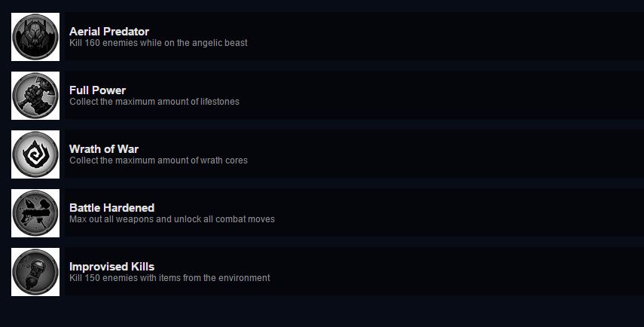
Task: Select the Improvised Kills achievement icon
Action: tap(35, 272)
